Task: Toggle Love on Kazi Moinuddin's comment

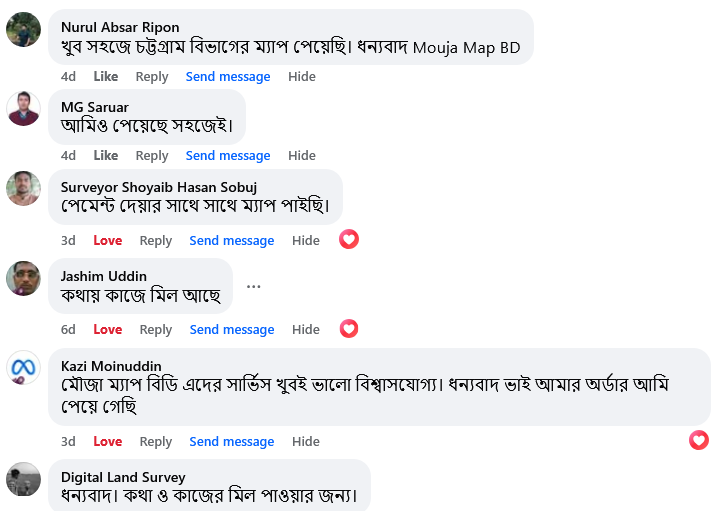Action: click(108, 442)
